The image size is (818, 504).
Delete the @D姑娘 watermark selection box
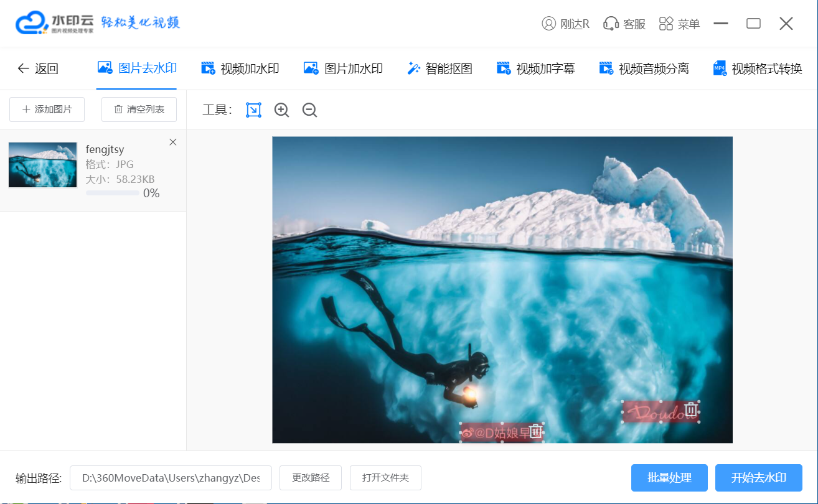[535, 431]
